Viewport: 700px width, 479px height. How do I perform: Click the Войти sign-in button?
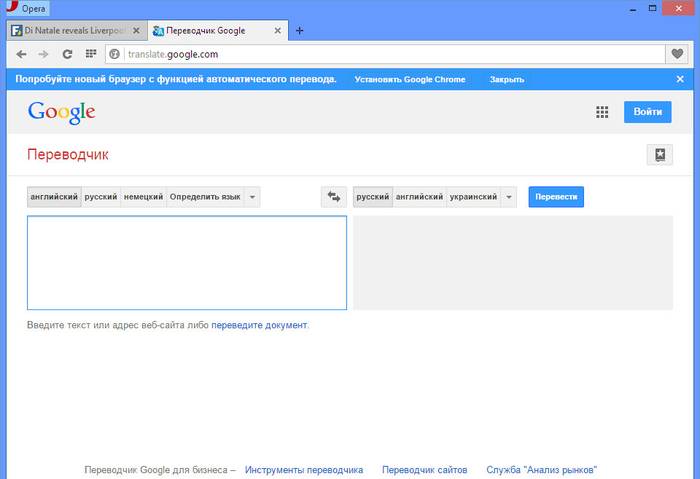(647, 112)
